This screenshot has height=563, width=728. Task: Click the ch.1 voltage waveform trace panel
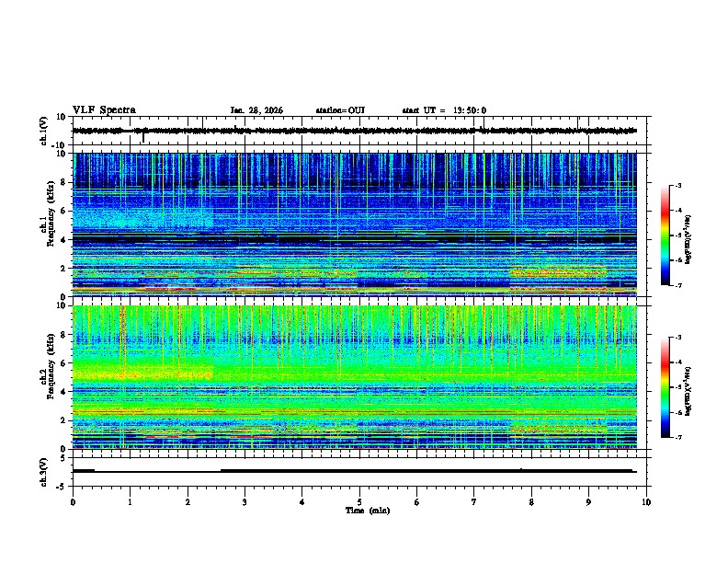[x=361, y=131]
